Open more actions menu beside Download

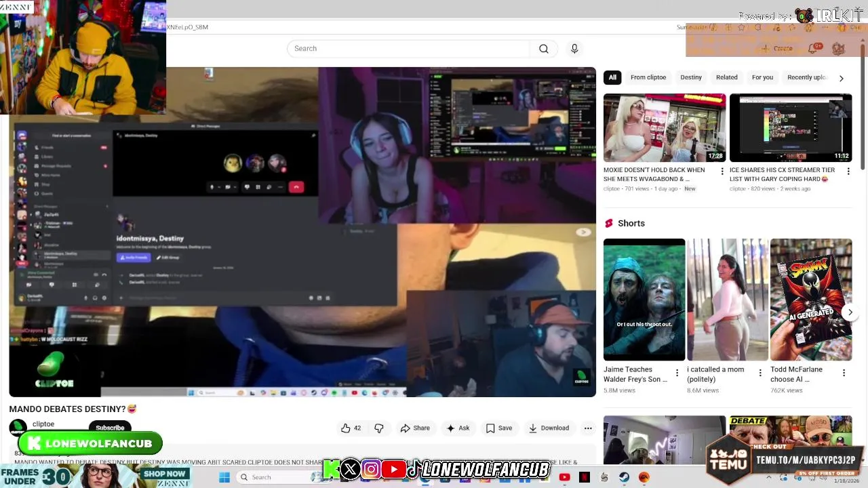588,428
